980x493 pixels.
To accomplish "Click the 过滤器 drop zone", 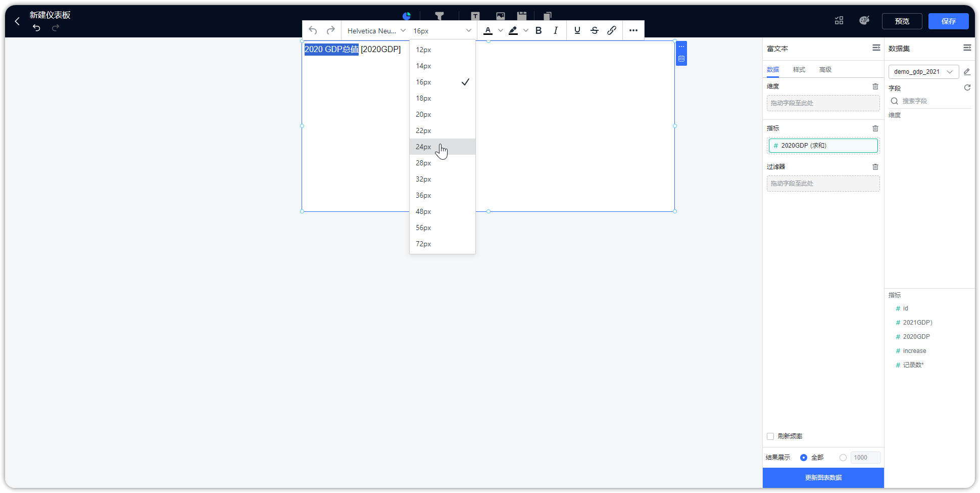I will click(x=823, y=184).
